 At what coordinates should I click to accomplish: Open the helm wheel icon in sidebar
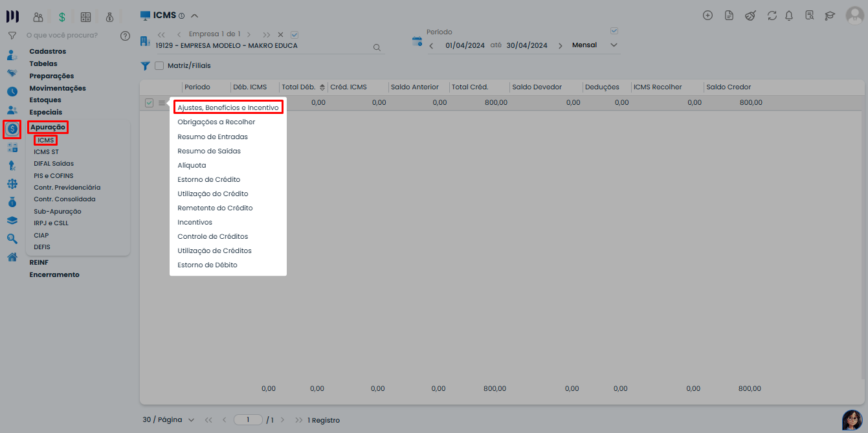click(12, 184)
